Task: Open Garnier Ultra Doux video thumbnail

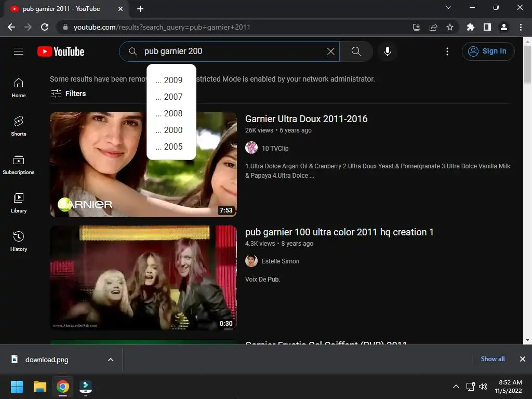Action: coord(143,164)
